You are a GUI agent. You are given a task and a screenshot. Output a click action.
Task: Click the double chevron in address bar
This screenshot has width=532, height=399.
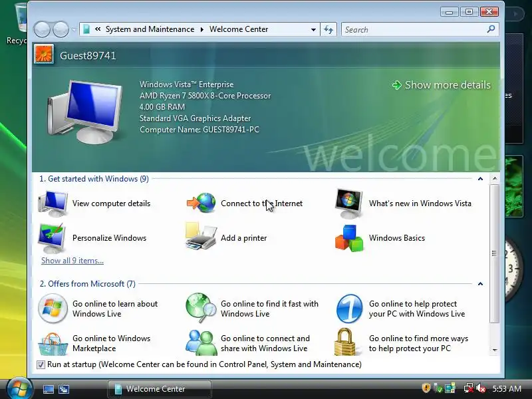[x=98, y=29]
